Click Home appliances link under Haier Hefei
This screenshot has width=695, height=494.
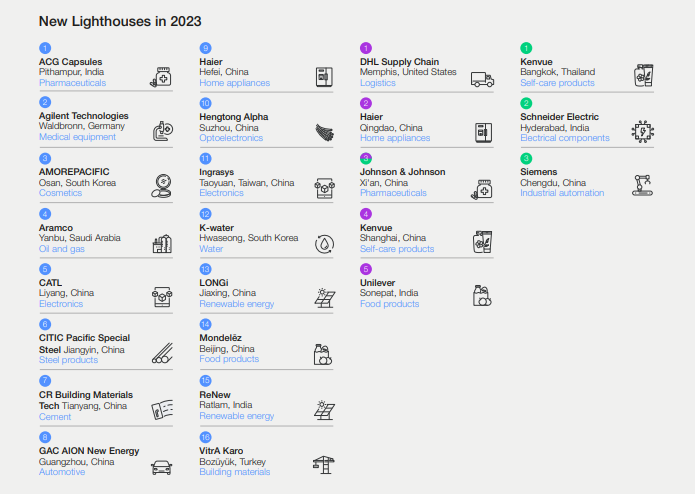tap(234, 83)
